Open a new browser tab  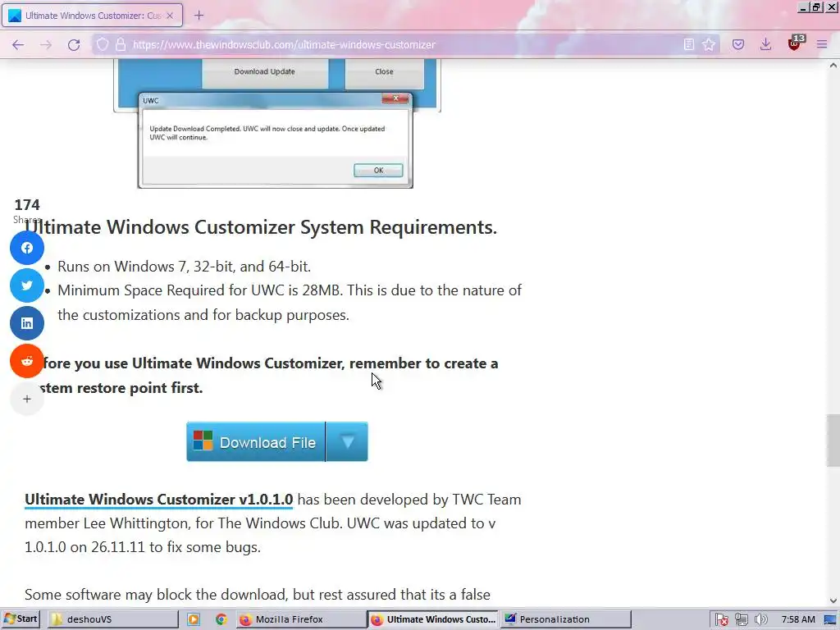coord(199,15)
